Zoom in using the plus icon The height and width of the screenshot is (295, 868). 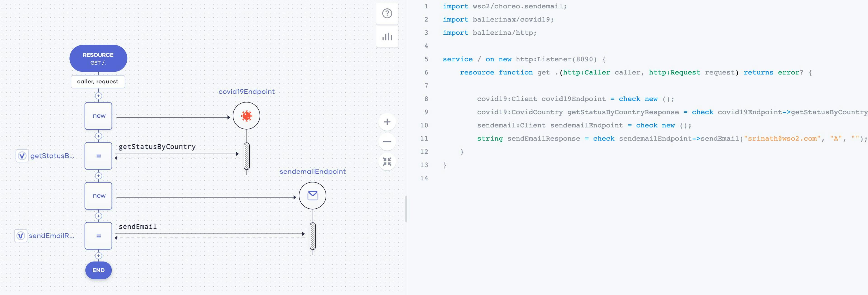click(387, 122)
